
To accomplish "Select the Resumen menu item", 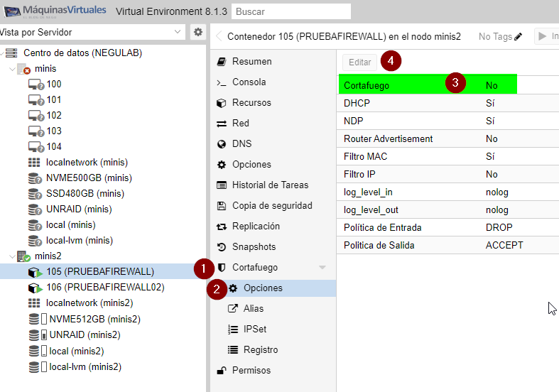I will [251, 62].
